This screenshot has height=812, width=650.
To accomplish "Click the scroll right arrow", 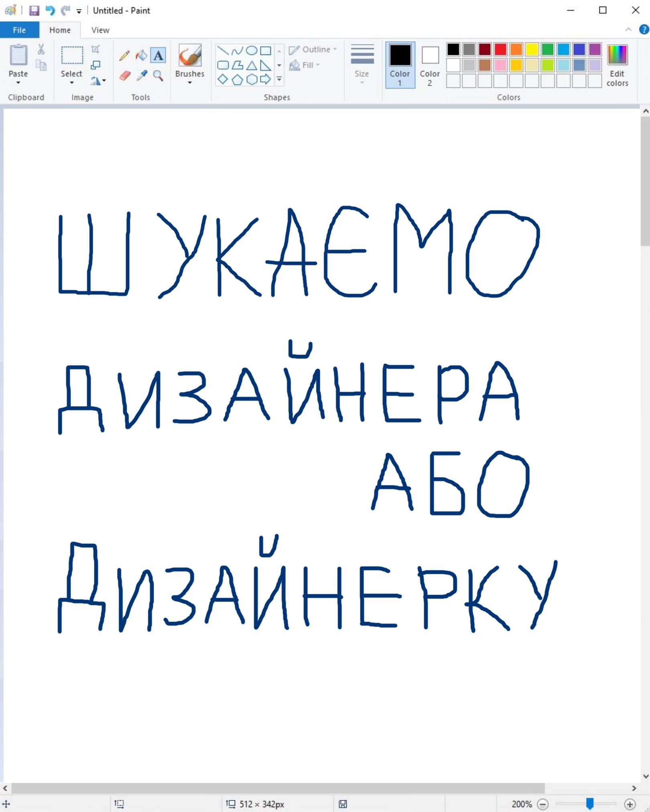I will click(x=634, y=788).
